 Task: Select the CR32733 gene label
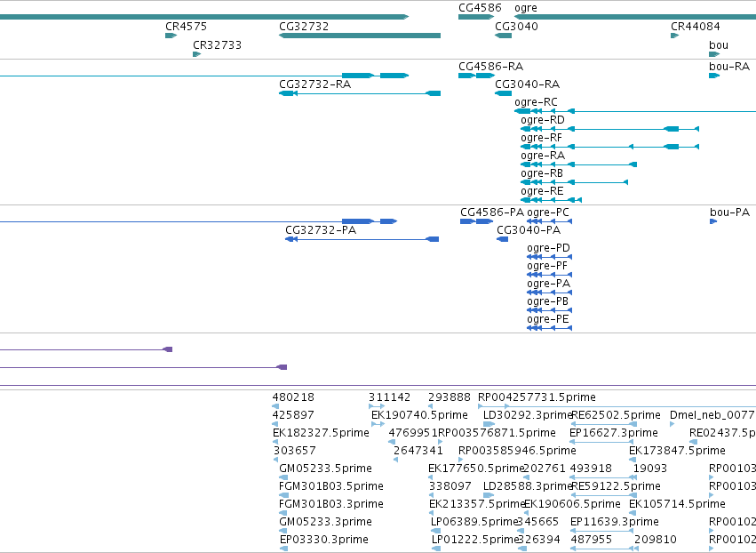[x=217, y=45]
